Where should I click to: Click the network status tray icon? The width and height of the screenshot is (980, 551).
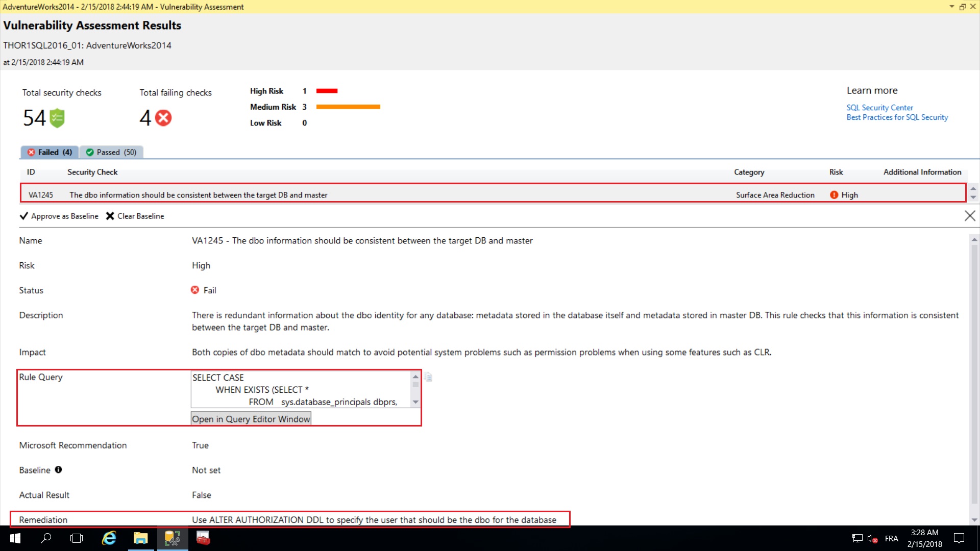click(857, 539)
